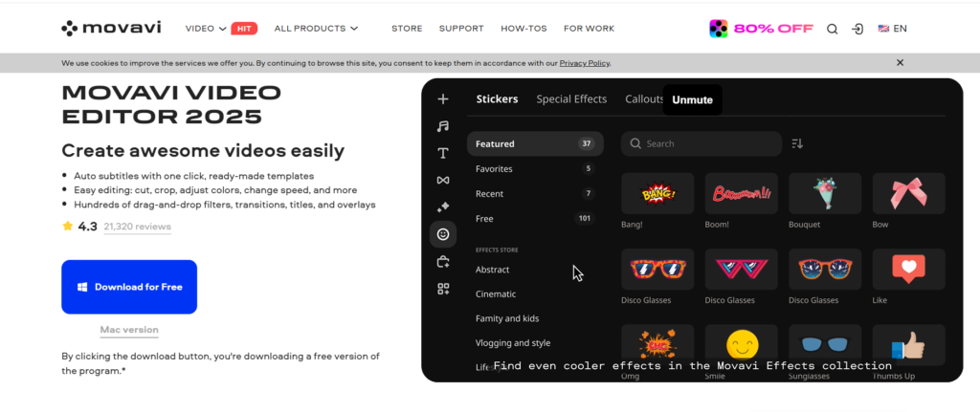This screenshot has height=412, width=980.
Task: Open the site search magnifier icon
Action: 832,29
